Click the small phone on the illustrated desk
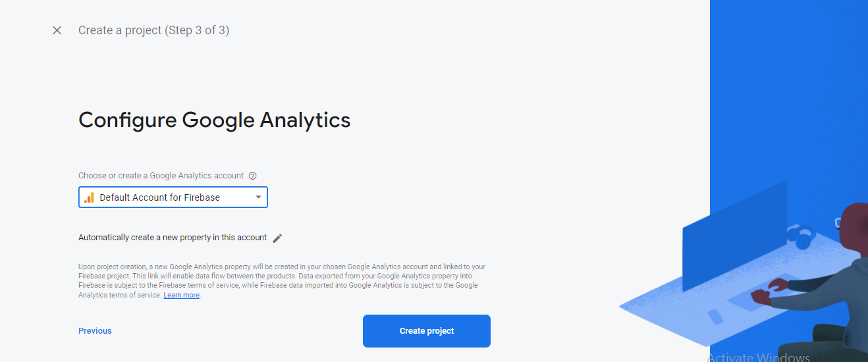Image resolution: width=868 pixels, height=362 pixels. 715,317
